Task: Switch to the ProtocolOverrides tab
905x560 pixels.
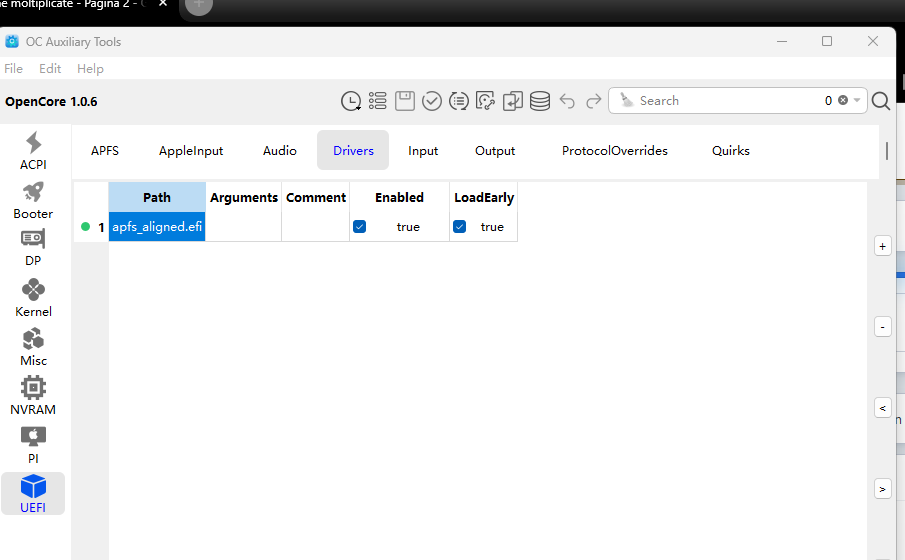Action: [x=615, y=151]
